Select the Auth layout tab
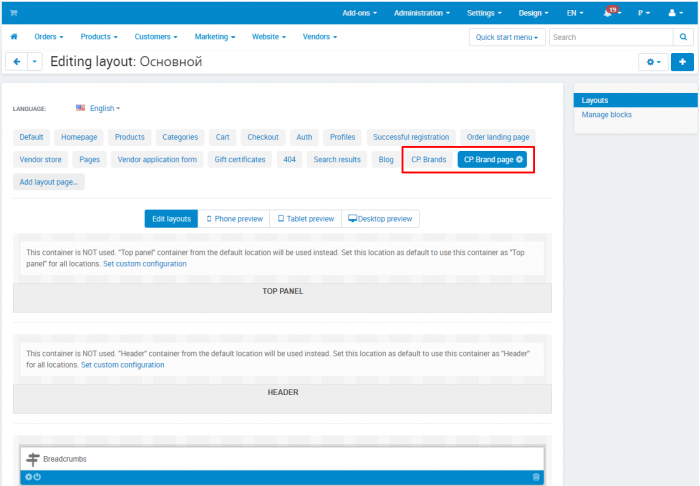This screenshot has height=486, width=700. click(304, 137)
